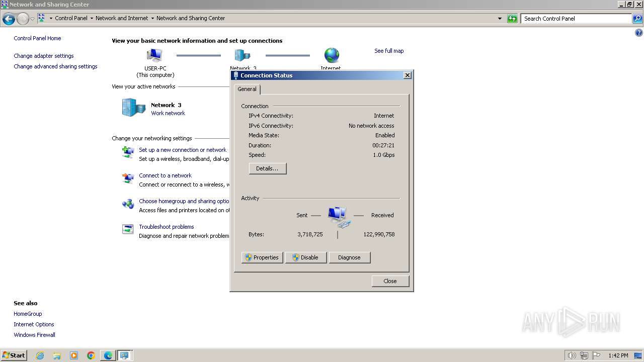Click the network tray icon
Screen dimensions: 644x362
click(584, 355)
